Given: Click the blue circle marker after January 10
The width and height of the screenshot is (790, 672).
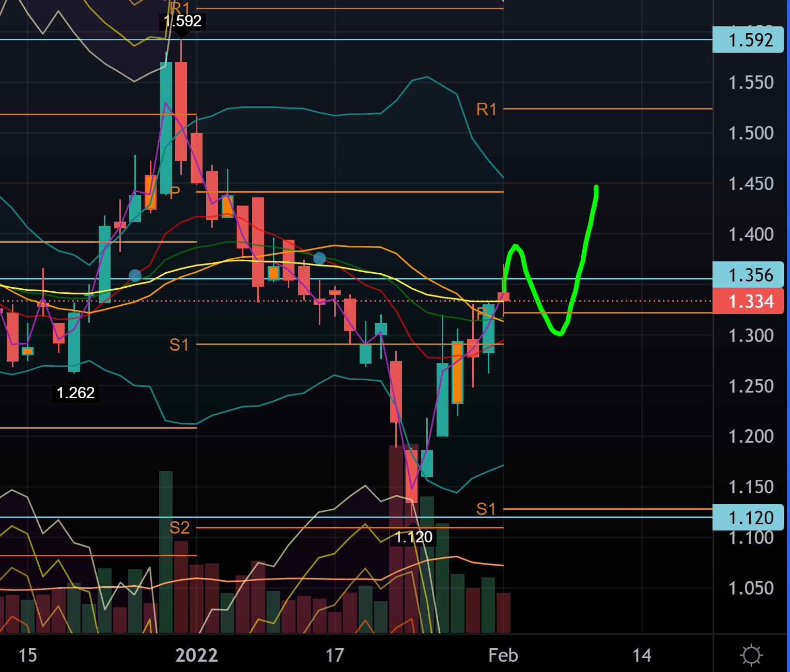Looking at the screenshot, I should tap(319, 258).
